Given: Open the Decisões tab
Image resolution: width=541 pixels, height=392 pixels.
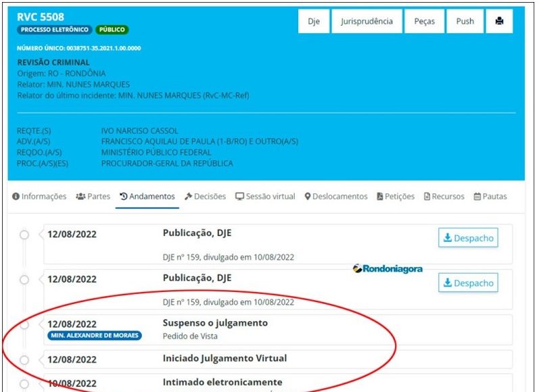Looking at the screenshot, I should point(206,197).
